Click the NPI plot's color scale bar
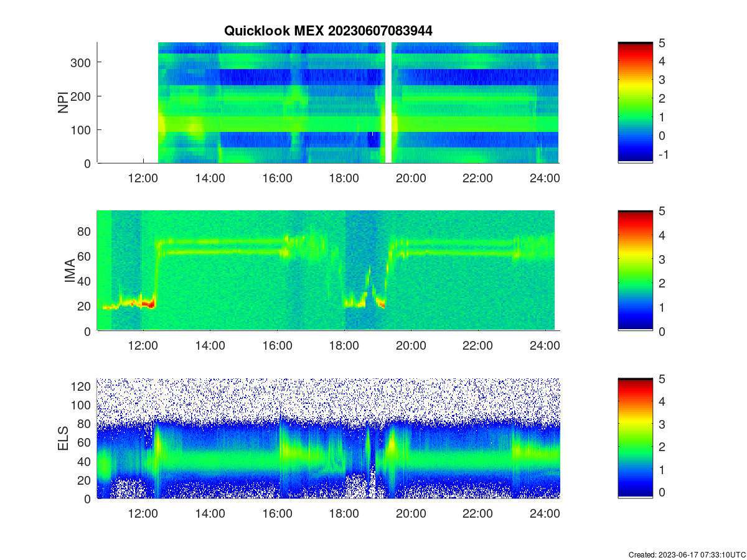 click(x=635, y=103)
